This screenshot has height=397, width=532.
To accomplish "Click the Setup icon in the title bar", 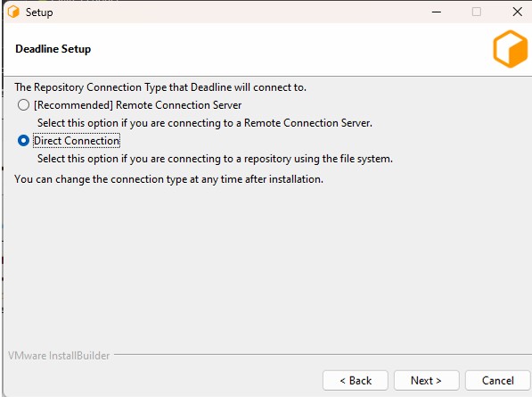I will 13,12.
